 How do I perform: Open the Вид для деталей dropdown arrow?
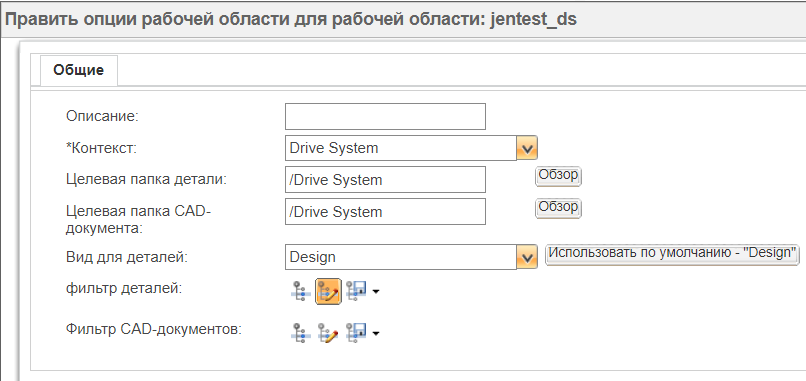pyautogui.click(x=527, y=257)
